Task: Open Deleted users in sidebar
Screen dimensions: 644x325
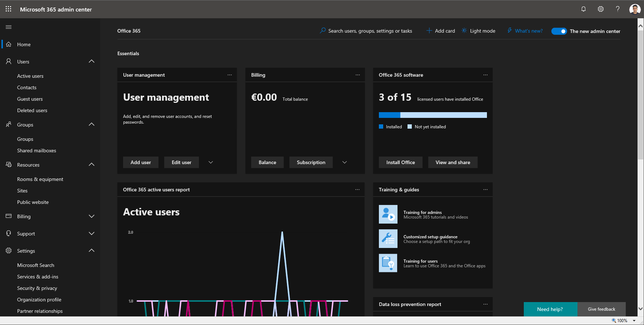Action: (32, 110)
